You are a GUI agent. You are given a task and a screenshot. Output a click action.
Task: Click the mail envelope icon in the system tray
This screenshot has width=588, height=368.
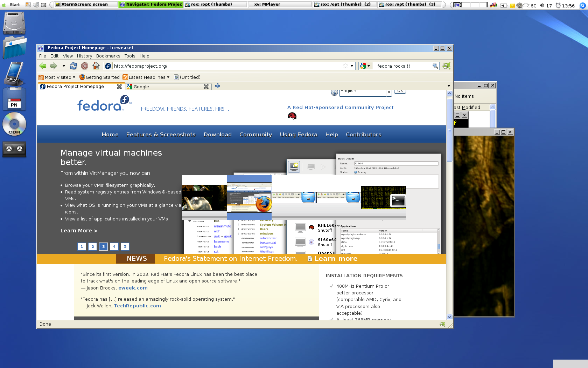pyautogui.click(x=512, y=5)
